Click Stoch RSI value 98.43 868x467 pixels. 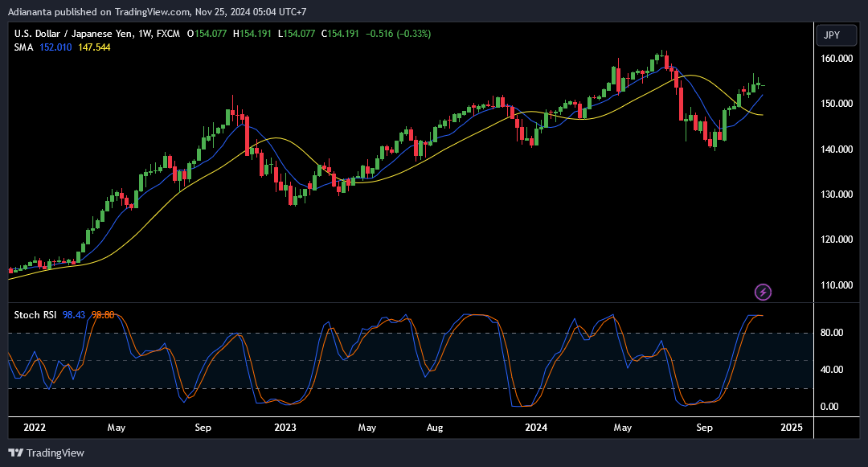click(74, 315)
